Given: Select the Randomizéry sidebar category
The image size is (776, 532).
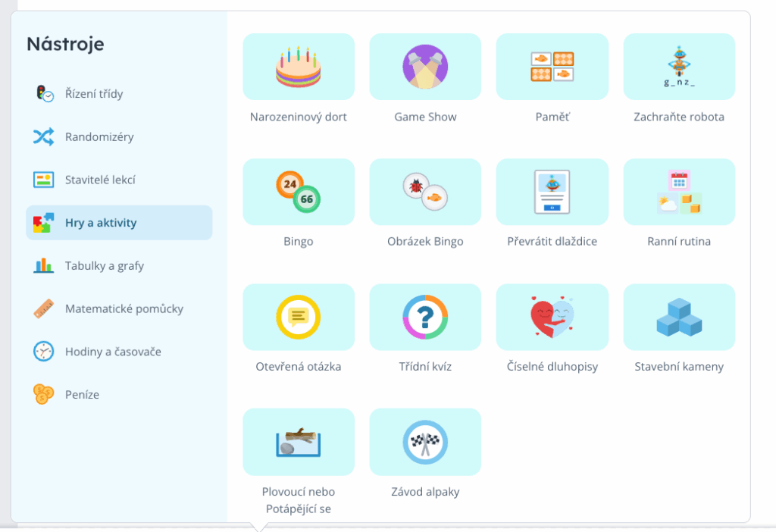Looking at the screenshot, I should pyautogui.click(x=99, y=137).
